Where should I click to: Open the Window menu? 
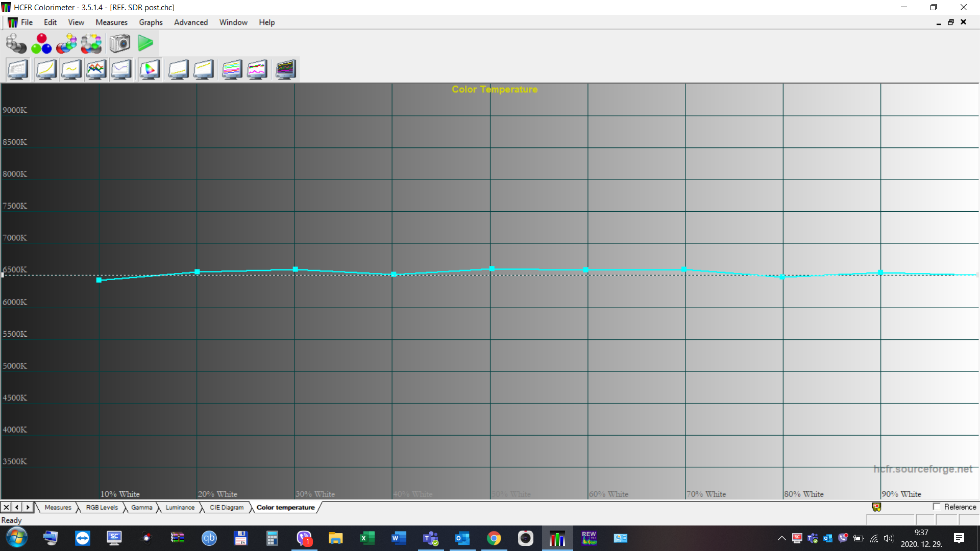[233, 22]
